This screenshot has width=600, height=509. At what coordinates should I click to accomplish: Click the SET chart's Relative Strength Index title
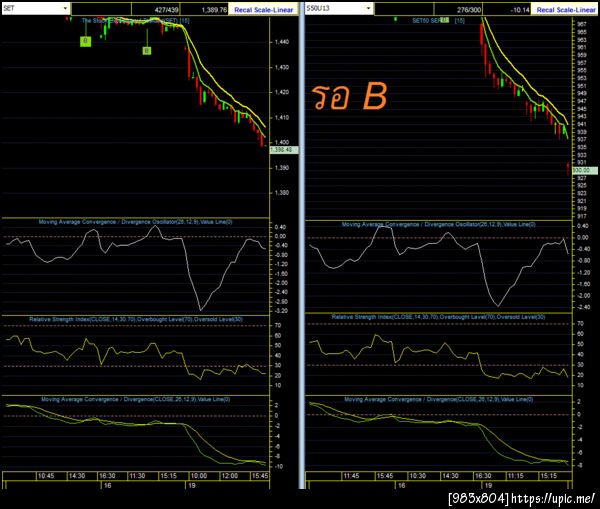pyautogui.click(x=136, y=319)
